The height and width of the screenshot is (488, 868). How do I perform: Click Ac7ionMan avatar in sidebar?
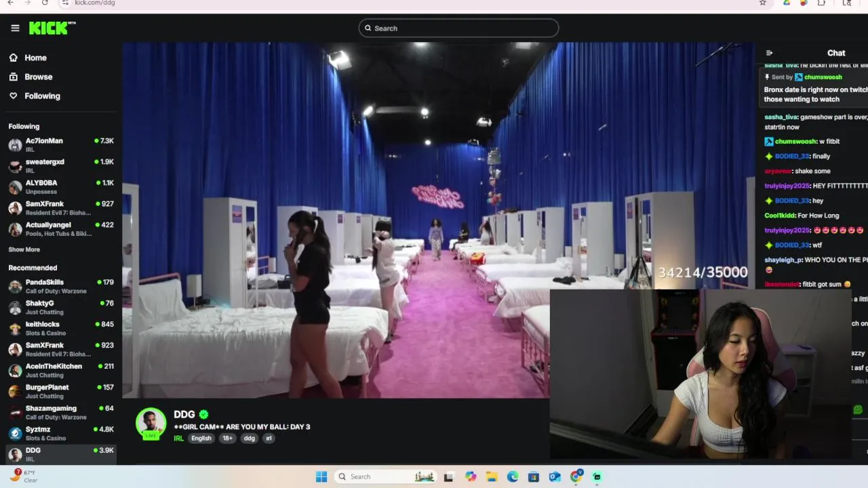15,145
